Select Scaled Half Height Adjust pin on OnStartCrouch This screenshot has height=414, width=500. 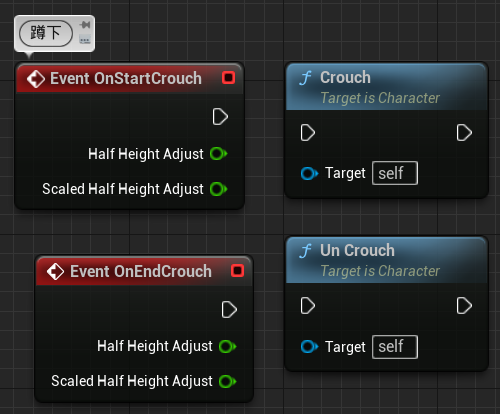pos(219,189)
